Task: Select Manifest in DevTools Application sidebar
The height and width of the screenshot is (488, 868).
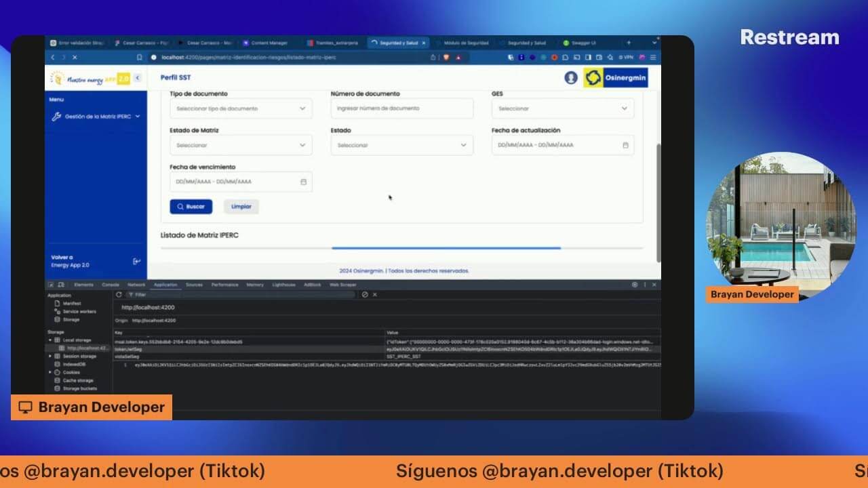Action: click(72, 304)
